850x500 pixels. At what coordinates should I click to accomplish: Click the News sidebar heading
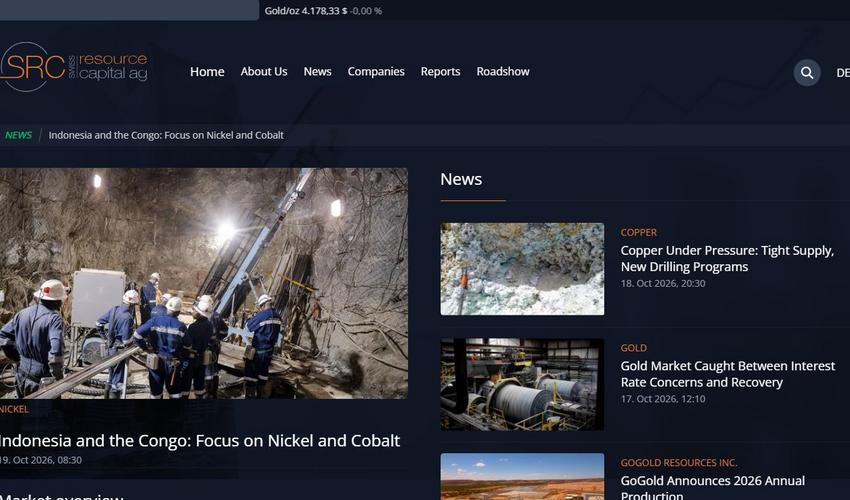click(x=461, y=179)
